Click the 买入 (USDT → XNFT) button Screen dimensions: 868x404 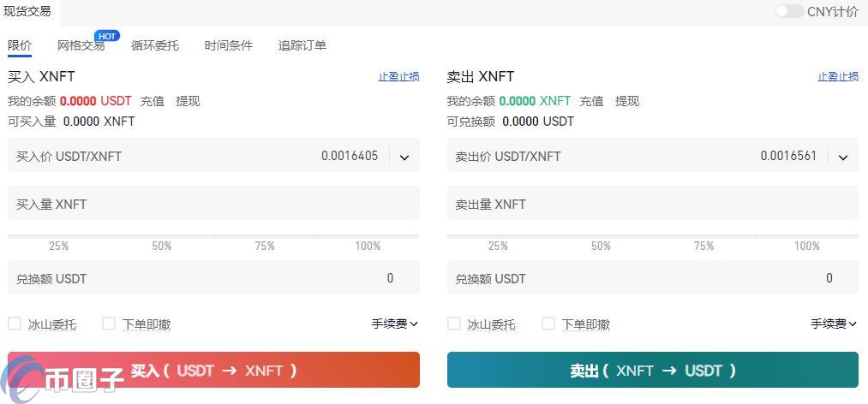pos(213,370)
